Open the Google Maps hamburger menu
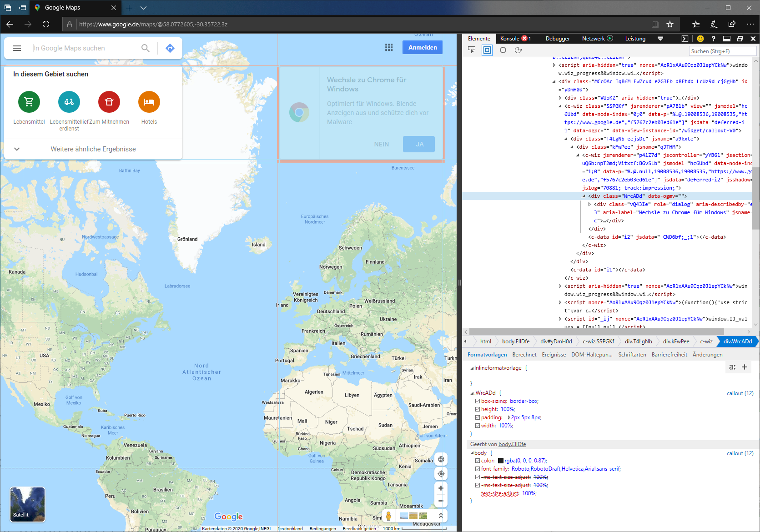This screenshot has height=532, width=760. [17, 48]
